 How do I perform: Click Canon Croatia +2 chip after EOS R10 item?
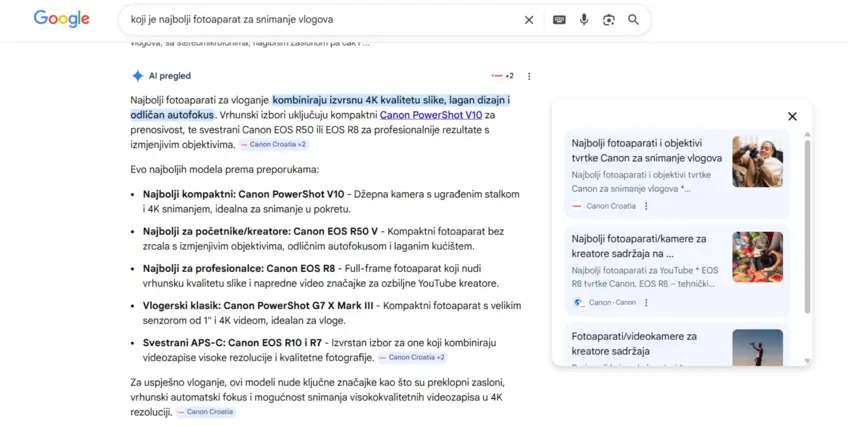coord(412,357)
